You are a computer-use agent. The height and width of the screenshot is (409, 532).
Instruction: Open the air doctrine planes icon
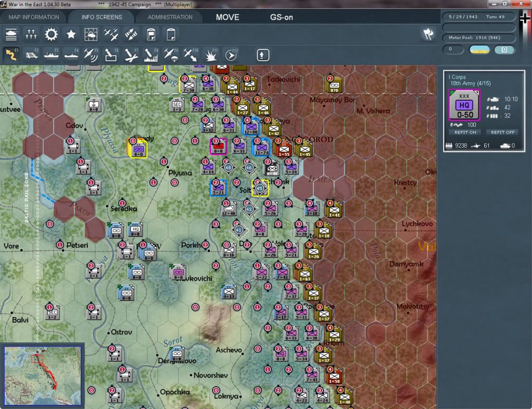tap(111, 35)
